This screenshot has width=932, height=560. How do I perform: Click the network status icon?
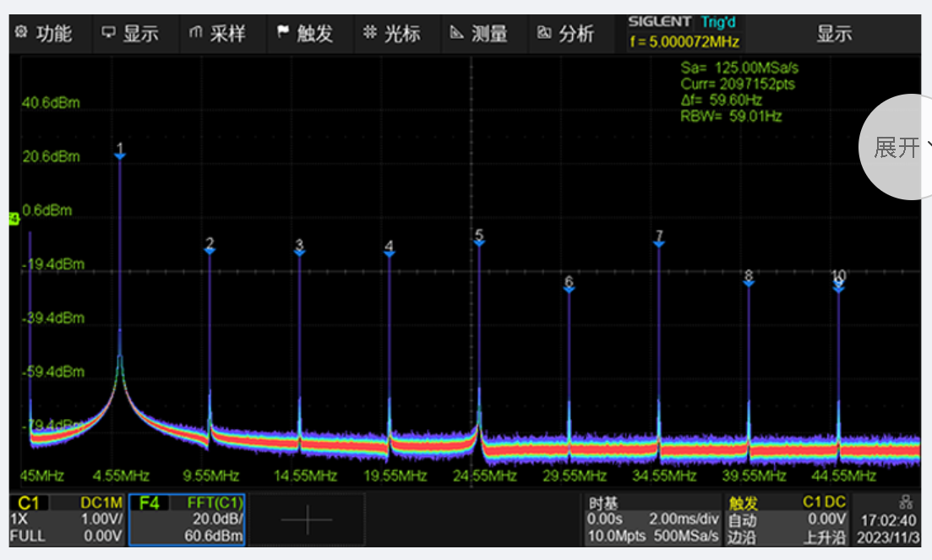pos(906,502)
